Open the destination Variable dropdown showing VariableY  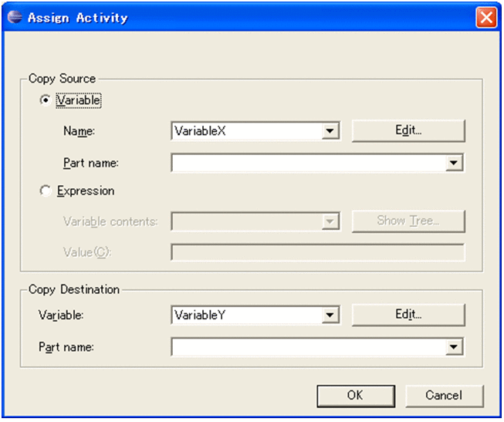(330, 315)
